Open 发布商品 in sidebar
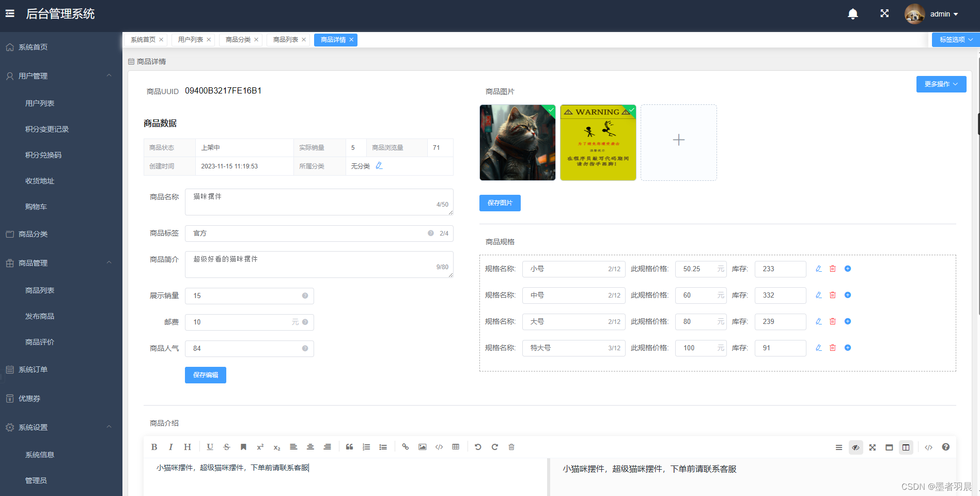This screenshot has width=980, height=496. (40, 316)
